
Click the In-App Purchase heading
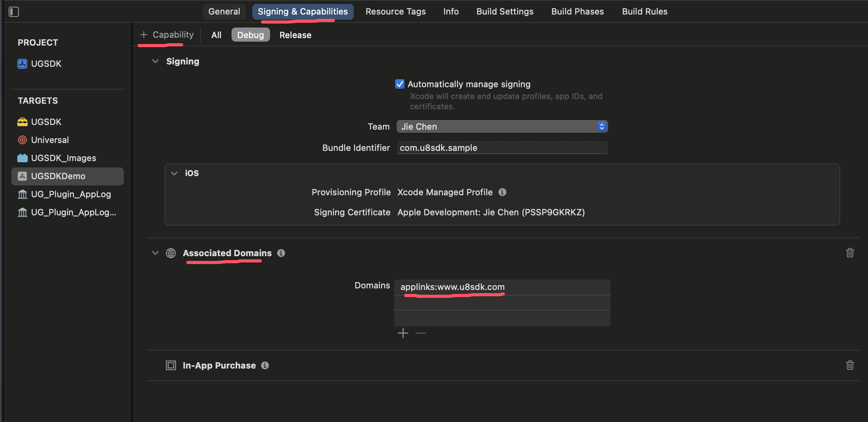[x=219, y=365]
